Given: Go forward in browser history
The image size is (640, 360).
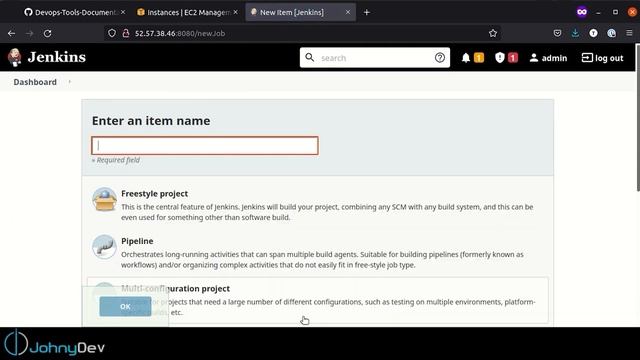Looking at the screenshot, I should (29, 33).
